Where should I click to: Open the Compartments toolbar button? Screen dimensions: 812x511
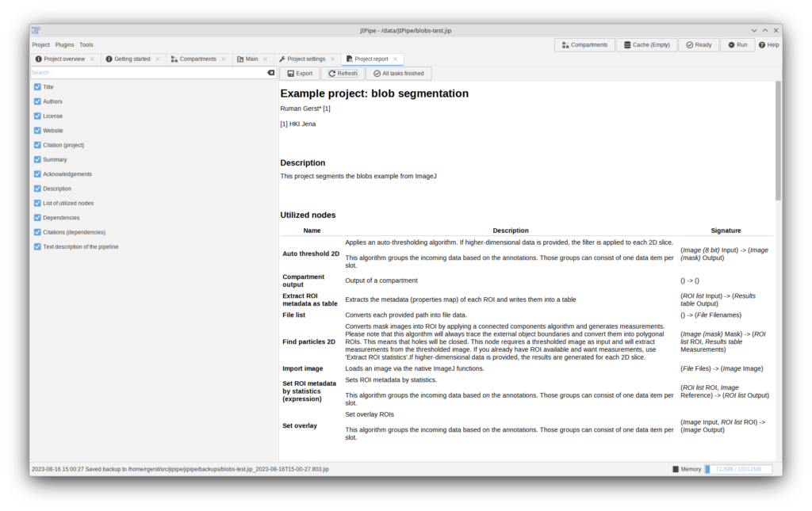pos(584,45)
